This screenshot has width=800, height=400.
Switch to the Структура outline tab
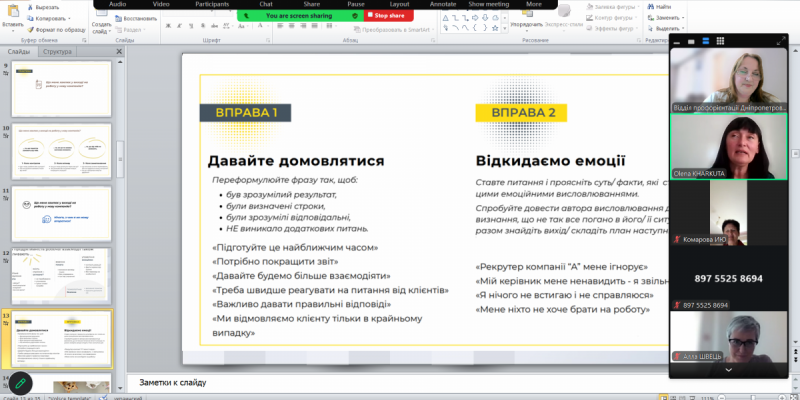(x=57, y=52)
